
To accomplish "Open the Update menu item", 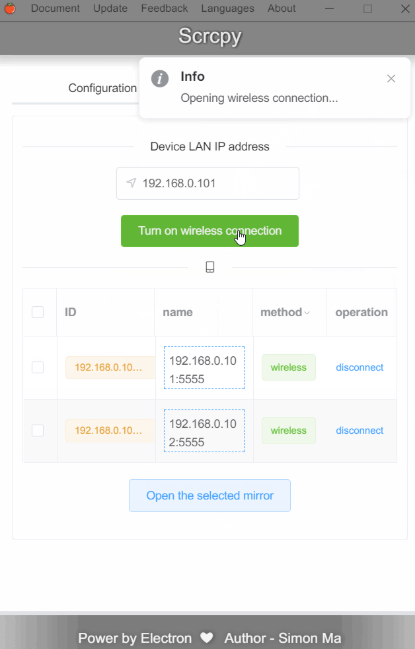I will (110, 8).
